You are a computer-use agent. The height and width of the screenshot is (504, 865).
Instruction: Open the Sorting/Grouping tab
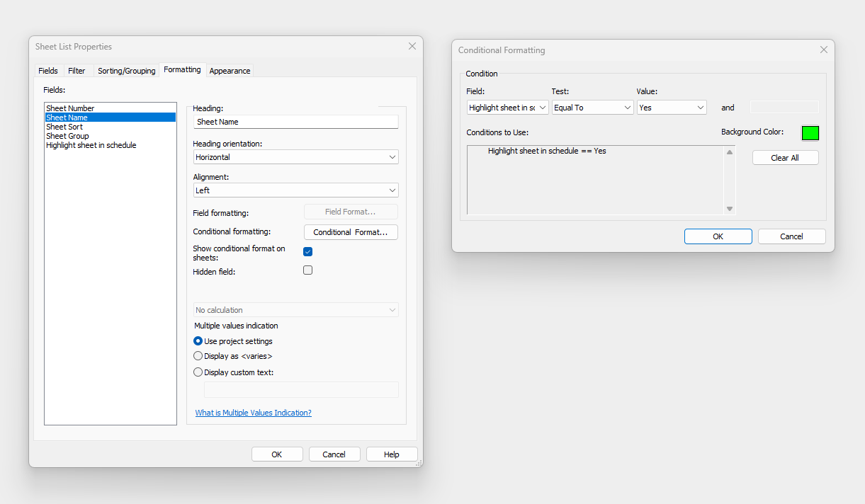pyautogui.click(x=126, y=71)
